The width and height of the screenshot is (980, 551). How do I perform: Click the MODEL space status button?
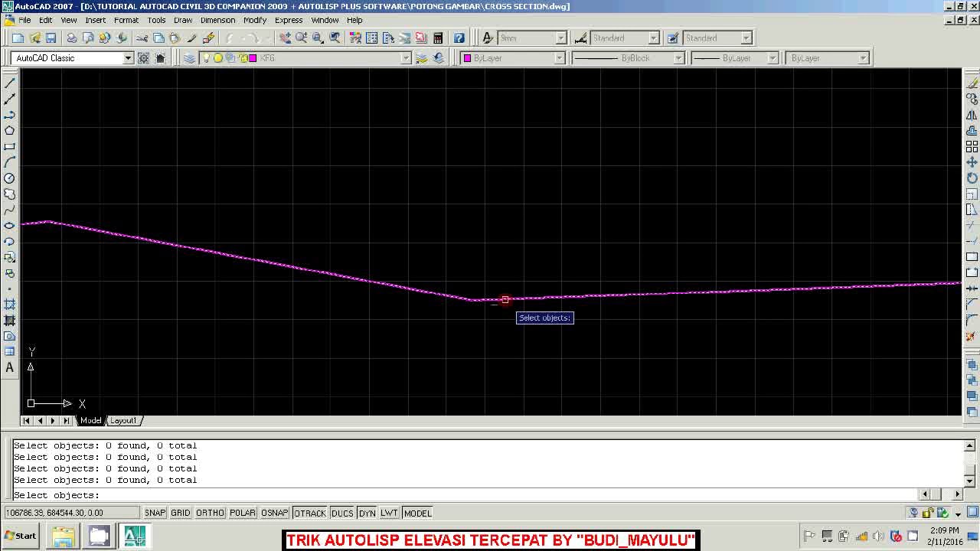pos(417,513)
